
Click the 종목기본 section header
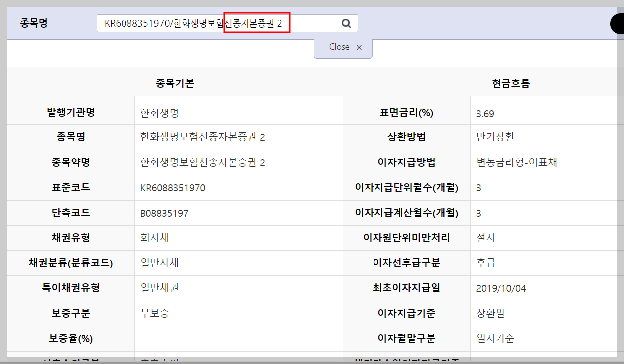[175, 83]
